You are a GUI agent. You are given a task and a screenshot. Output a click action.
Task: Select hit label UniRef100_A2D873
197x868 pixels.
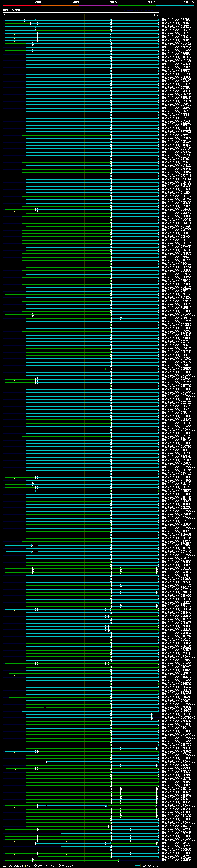(177, 785)
